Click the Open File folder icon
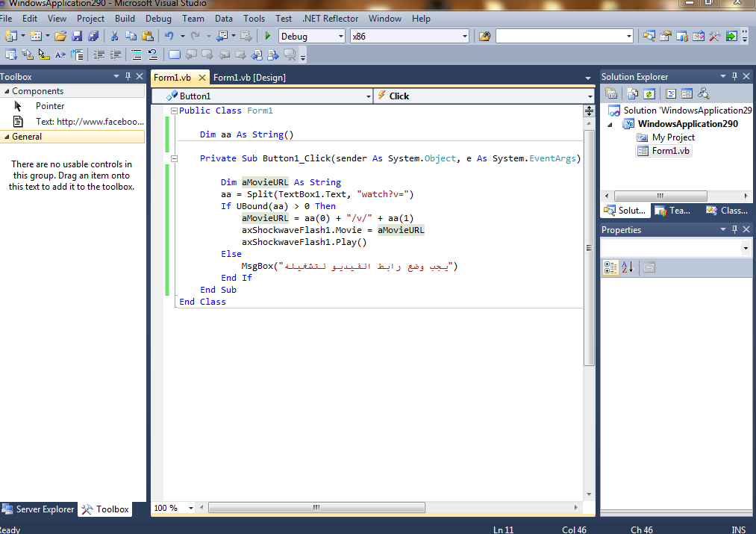756x534 pixels. pyautogui.click(x=60, y=36)
